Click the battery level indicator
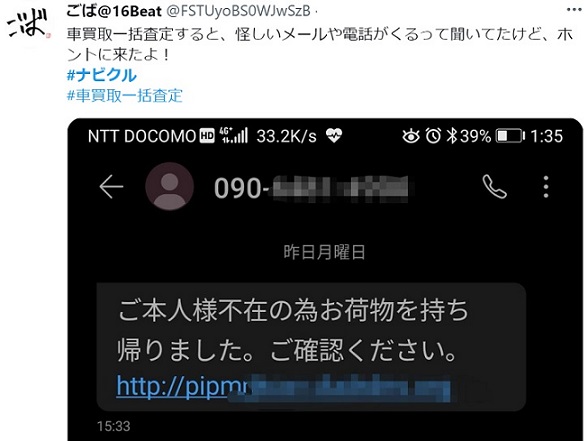 510,136
